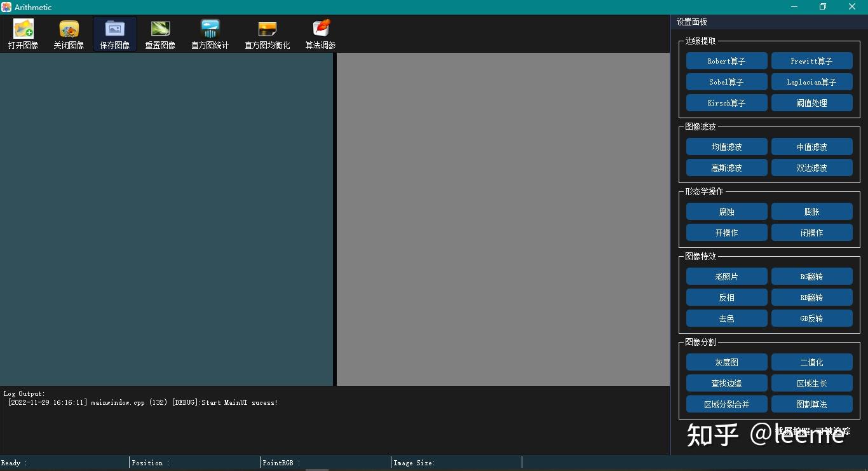Apply the Laplacian算子 operator
This screenshot has height=471, width=868.
[x=812, y=81]
